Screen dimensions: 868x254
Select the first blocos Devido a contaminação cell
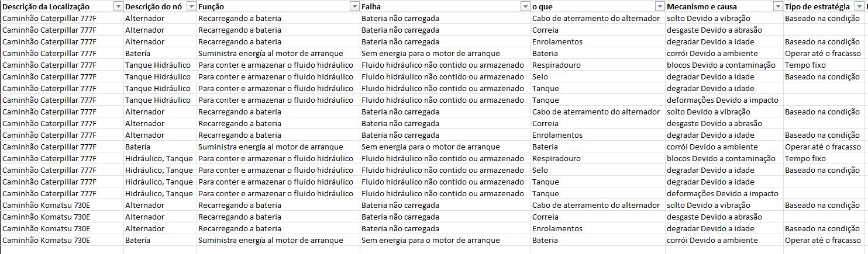(724, 65)
